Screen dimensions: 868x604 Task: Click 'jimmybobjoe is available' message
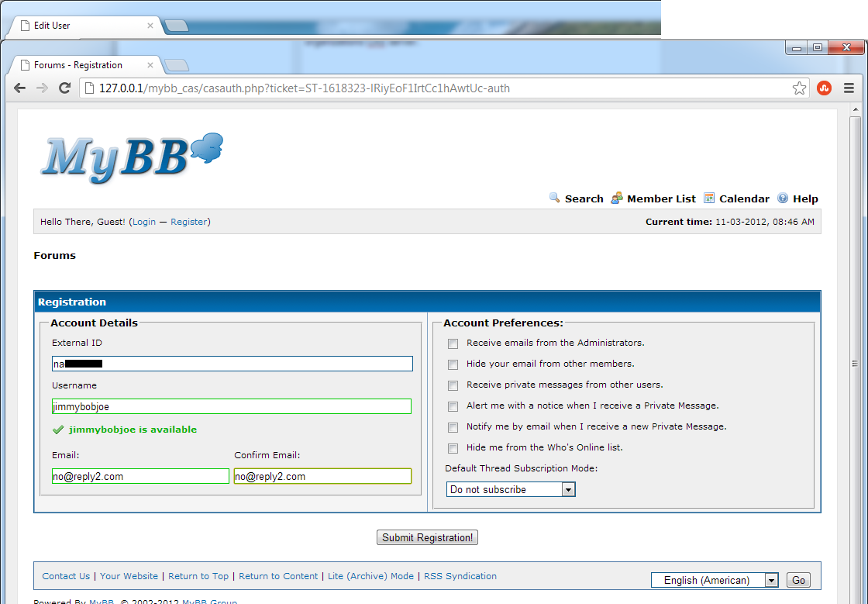pyautogui.click(x=133, y=430)
